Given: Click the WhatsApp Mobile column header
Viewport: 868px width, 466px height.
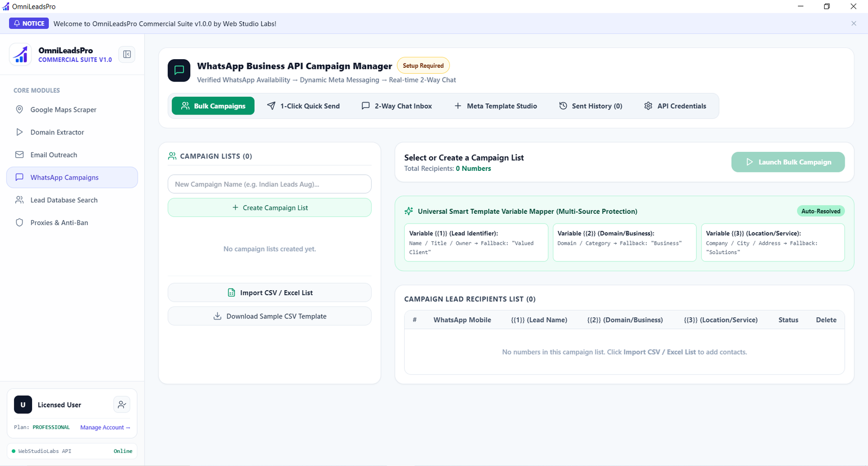Looking at the screenshot, I should coord(462,320).
